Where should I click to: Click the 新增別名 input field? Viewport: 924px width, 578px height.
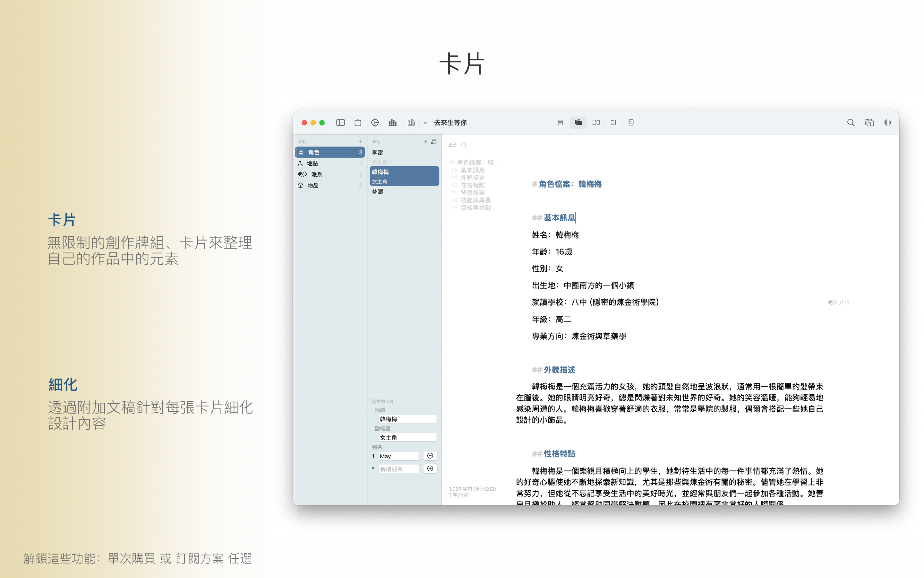399,469
